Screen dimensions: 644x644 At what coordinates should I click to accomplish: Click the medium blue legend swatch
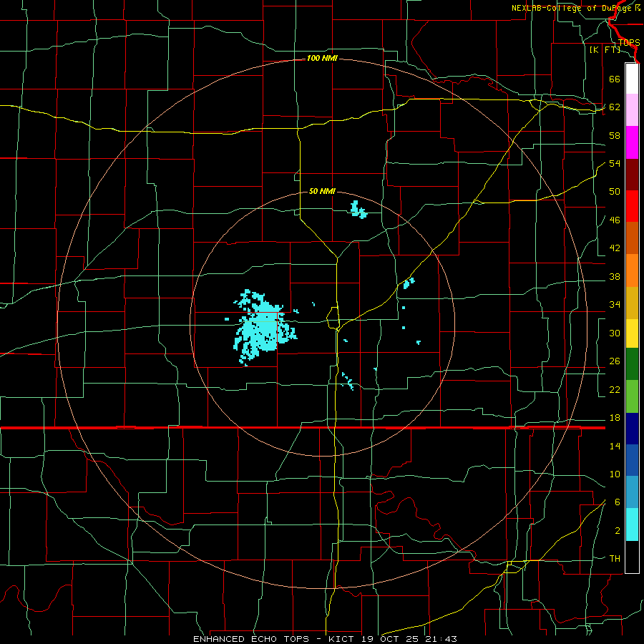click(x=632, y=460)
